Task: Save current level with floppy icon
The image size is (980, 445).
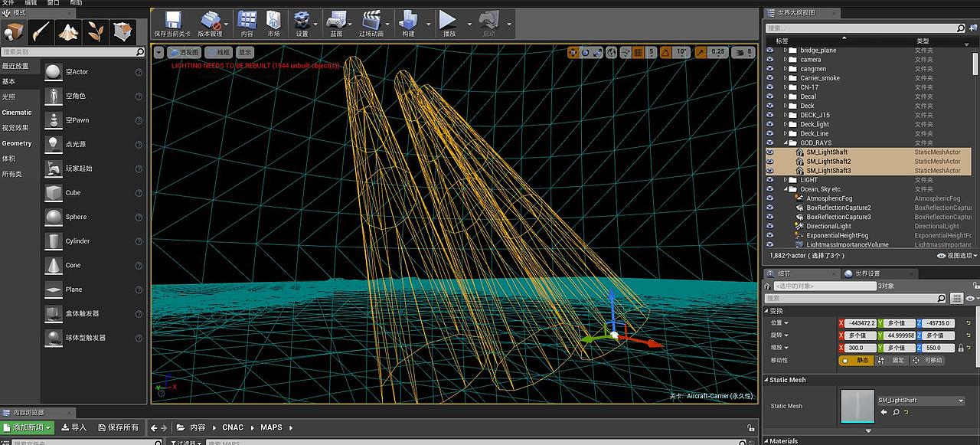Action: click(173, 20)
